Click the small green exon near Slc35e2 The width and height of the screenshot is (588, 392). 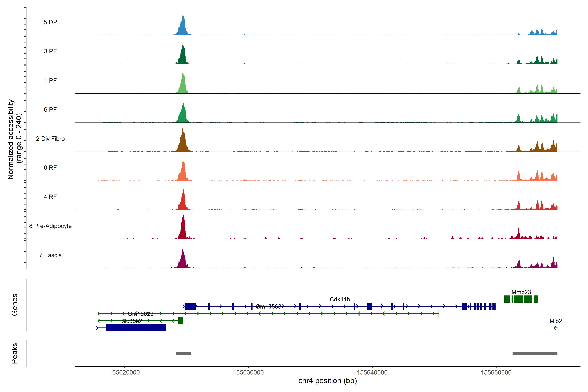[181, 320]
